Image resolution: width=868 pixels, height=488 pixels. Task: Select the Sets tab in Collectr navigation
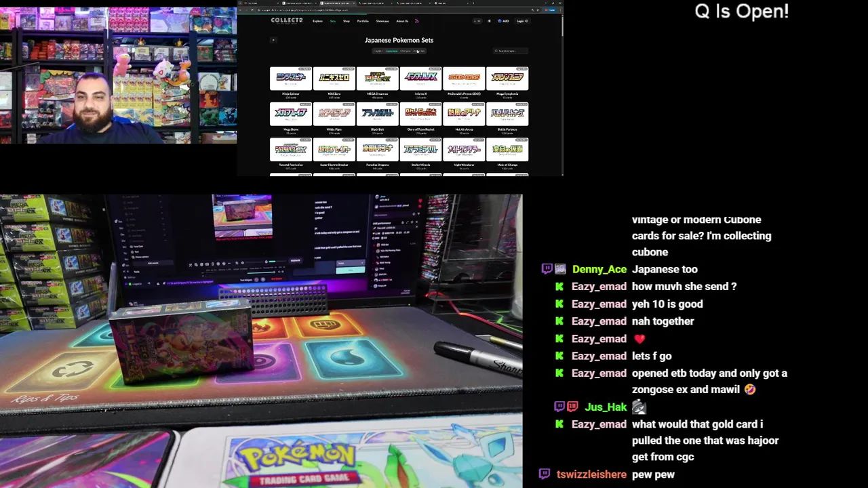(333, 21)
